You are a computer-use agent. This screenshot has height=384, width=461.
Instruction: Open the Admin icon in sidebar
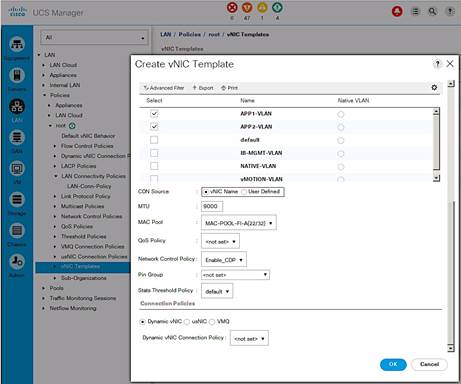(x=17, y=262)
